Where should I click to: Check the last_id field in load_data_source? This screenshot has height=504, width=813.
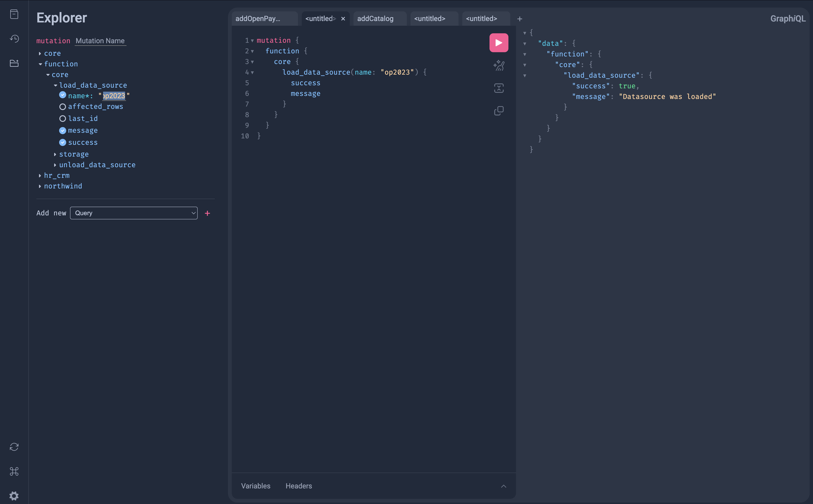tap(63, 118)
